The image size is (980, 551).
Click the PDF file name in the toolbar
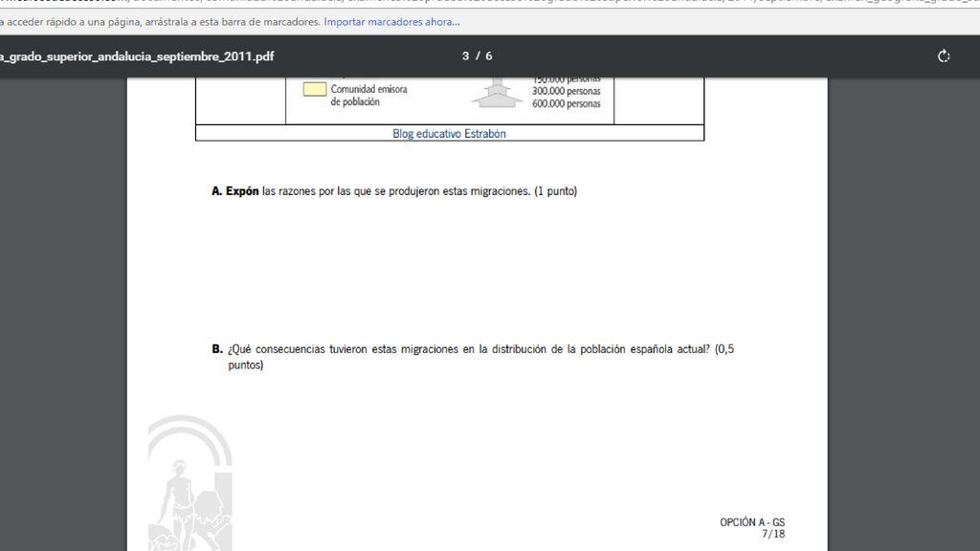pos(137,56)
